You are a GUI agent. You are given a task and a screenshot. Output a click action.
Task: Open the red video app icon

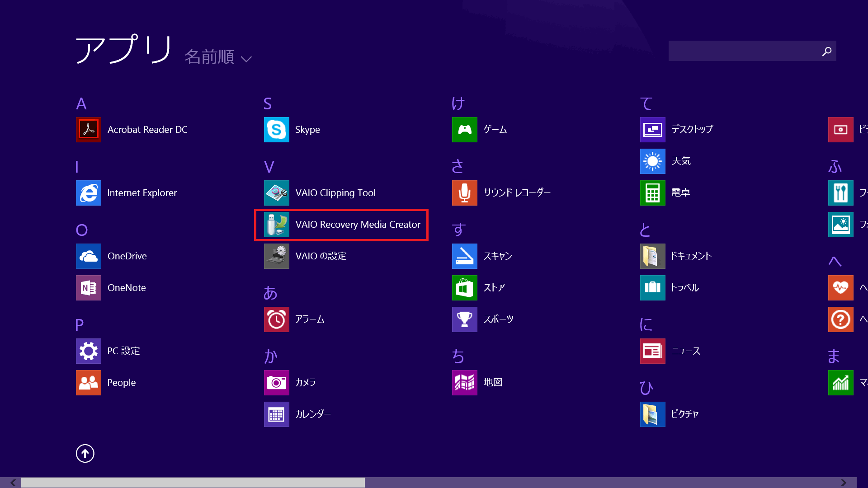click(x=841, y=130)
